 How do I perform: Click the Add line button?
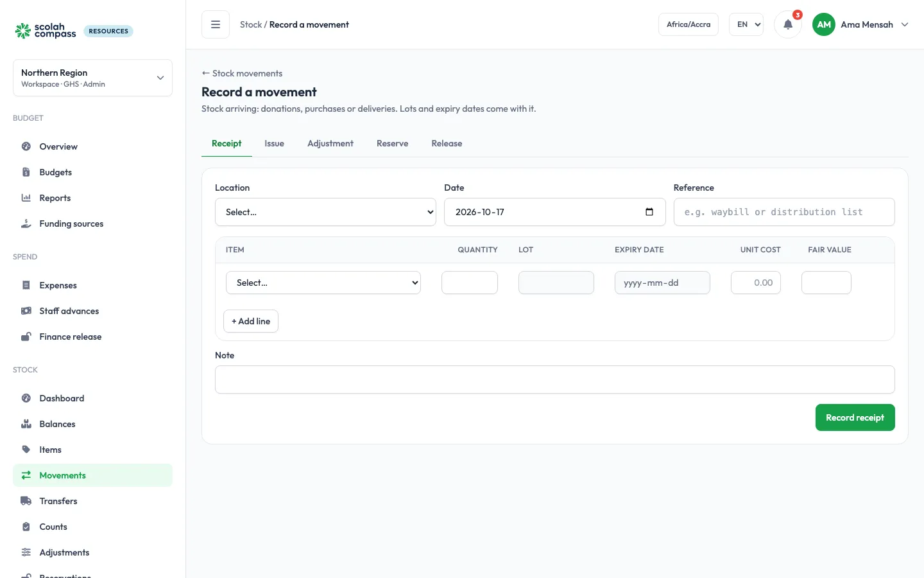tap(251, 321)
